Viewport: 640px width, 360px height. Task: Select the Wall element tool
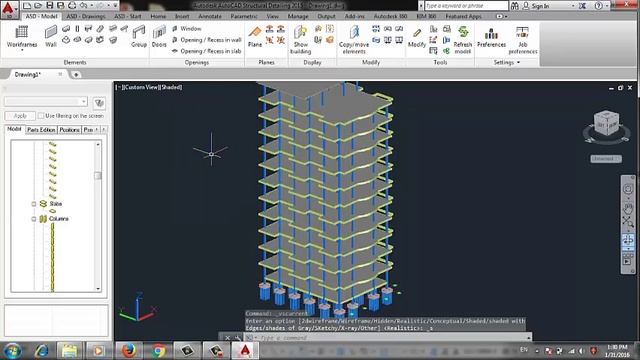click(x=51, y=37)
